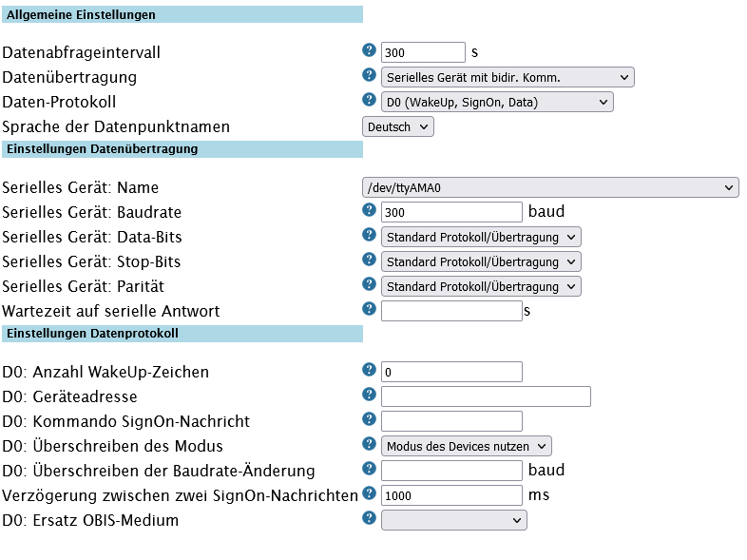Open Sprache der Datenpunktnamen dropdown
The width and height of the screenshot is (747, 560).
[398, 126]
